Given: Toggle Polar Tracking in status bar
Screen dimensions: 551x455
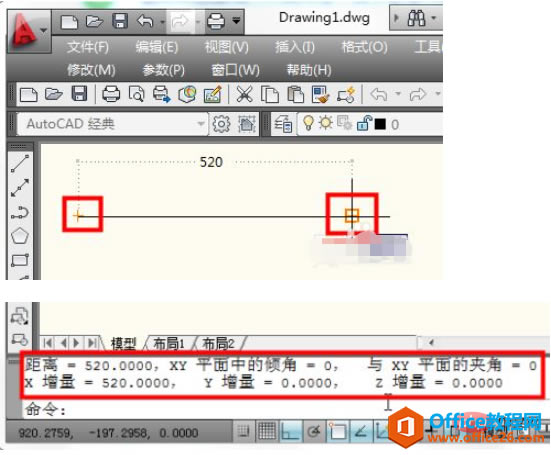Looking at the screenshot, I should point(314,431).
